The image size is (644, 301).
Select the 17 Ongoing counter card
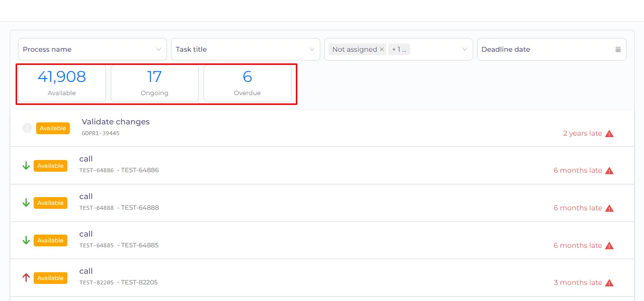155,83
